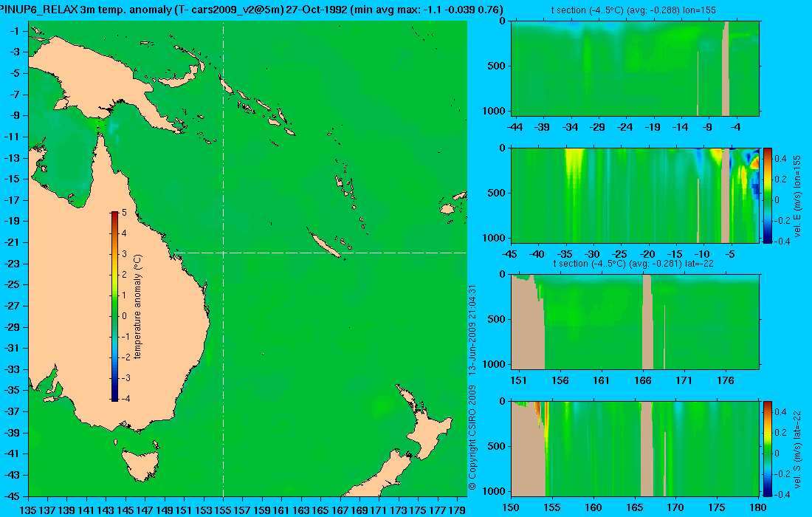Click the '-1' latitude tick label on map

[15, 31]
